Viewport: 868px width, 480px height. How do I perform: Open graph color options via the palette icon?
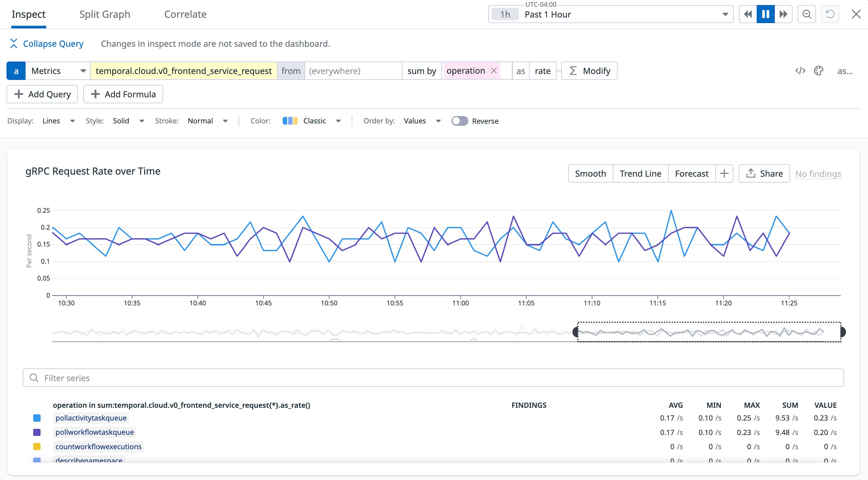[x=819, y=71]
